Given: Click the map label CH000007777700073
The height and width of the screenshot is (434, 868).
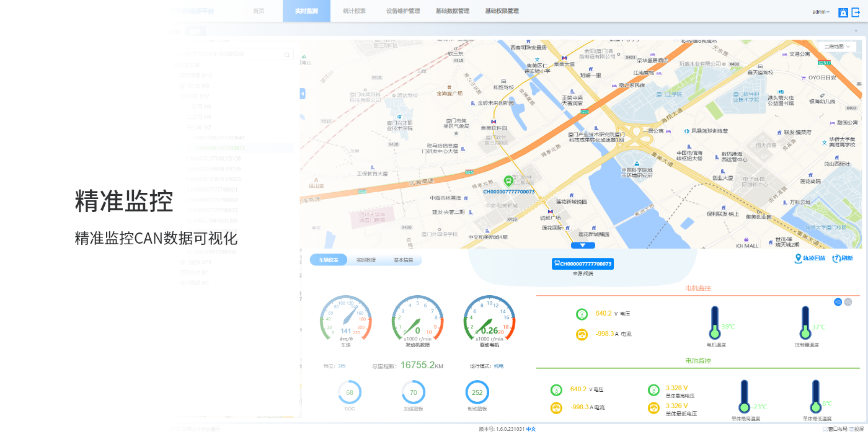Looking at the screenshot, I should (x=508, y=192).
